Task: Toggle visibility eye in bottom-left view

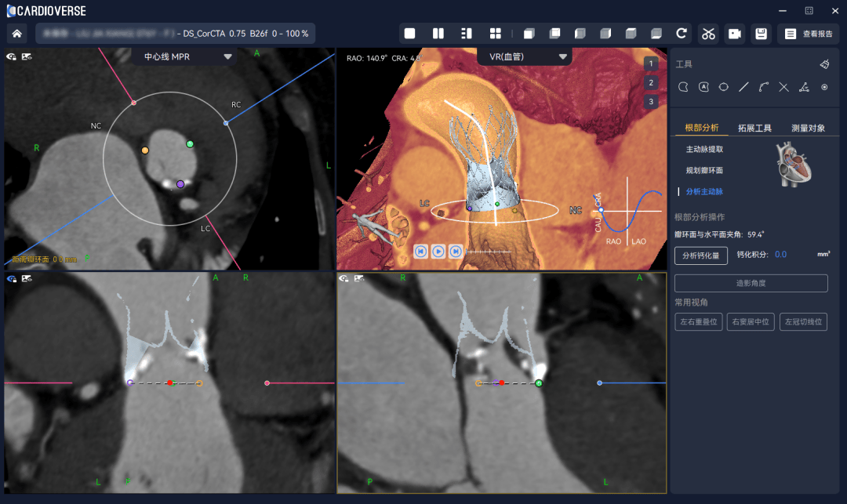Action: coord(13,278)
